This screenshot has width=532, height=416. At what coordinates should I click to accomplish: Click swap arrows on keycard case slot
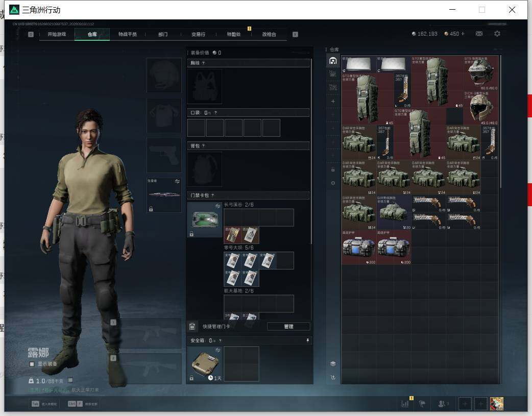[217, 206]
